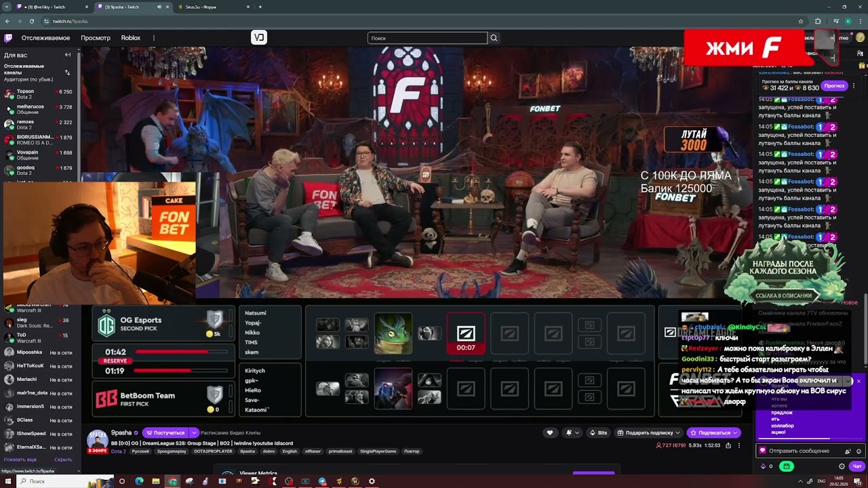Go back in browser history
Image resolution: width=868 pixels, height=488 pixels.
[x=7, y=21]
